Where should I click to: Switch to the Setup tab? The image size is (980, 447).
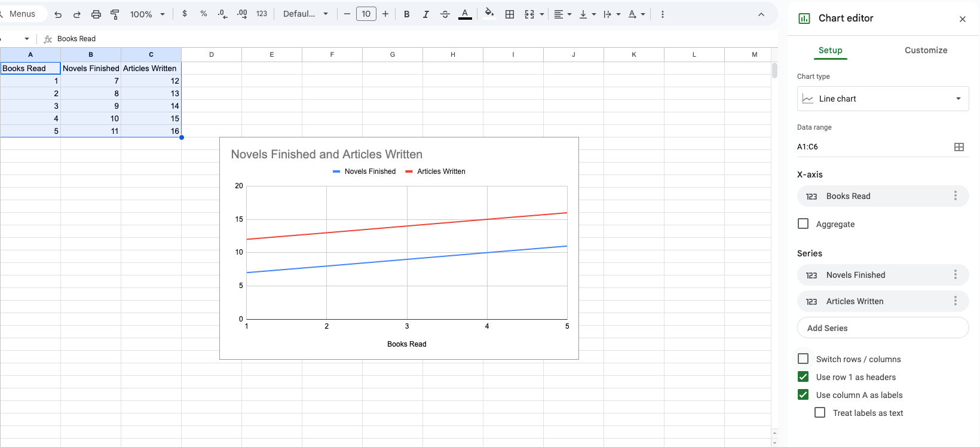click(830, 50)
